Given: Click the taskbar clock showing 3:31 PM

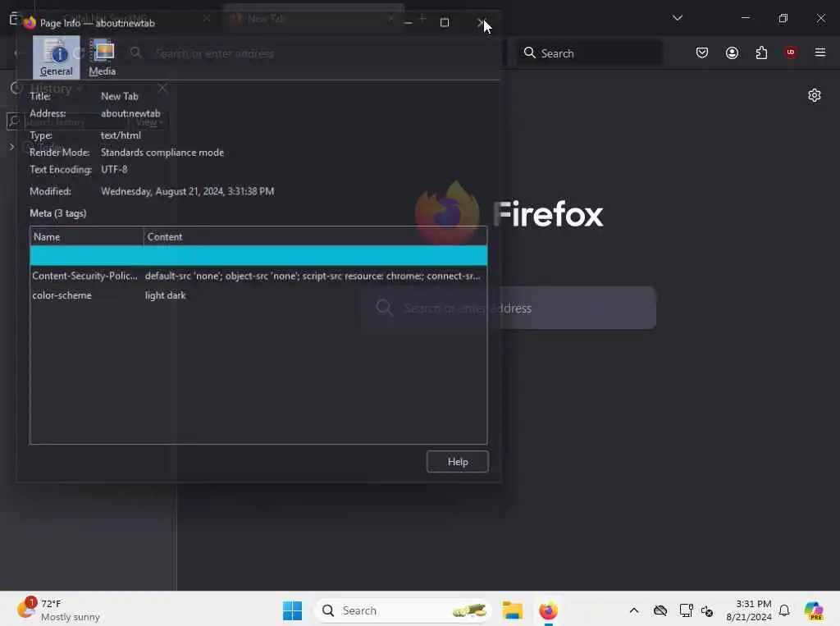Looking at the screenshot, I should (x=748, y=610).
